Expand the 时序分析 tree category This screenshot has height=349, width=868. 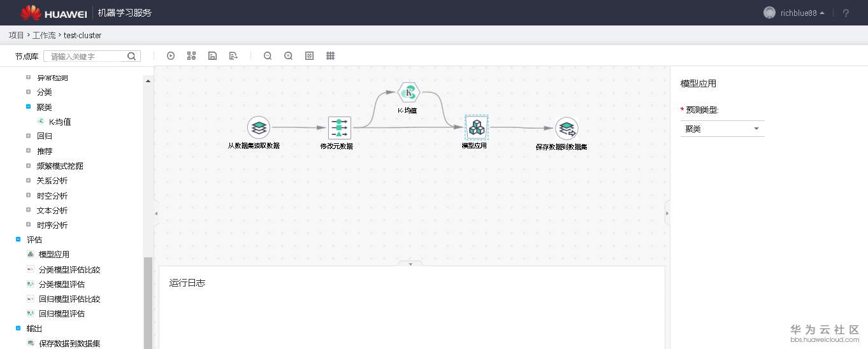(28, 225)
